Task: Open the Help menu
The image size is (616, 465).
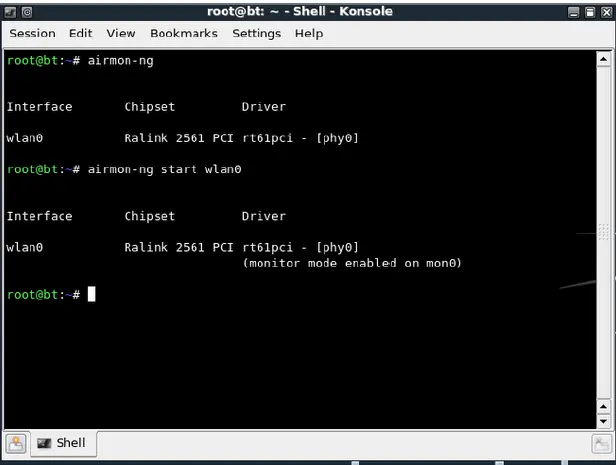Action: (x=309, y=33)
